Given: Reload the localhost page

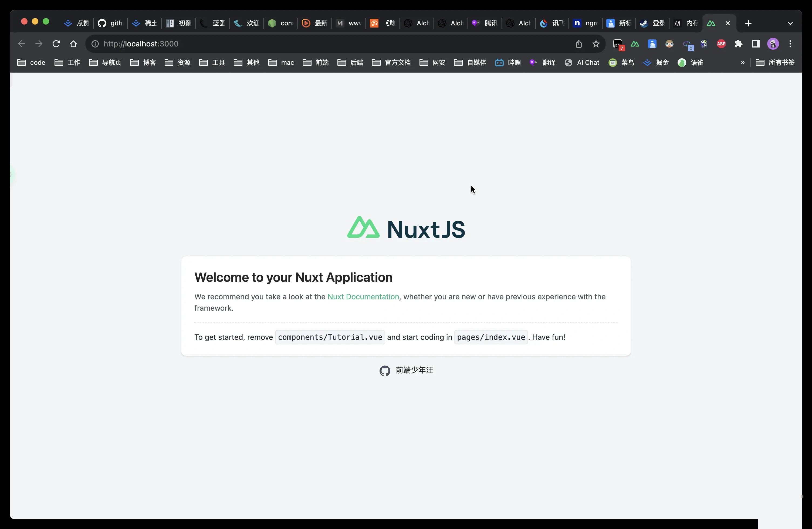Looking at the screenshot, I should 56,44.
